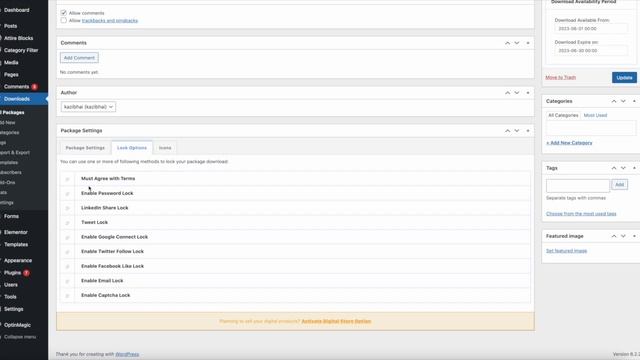
Task: Open the Icons tab
Action: click(165, 148)
